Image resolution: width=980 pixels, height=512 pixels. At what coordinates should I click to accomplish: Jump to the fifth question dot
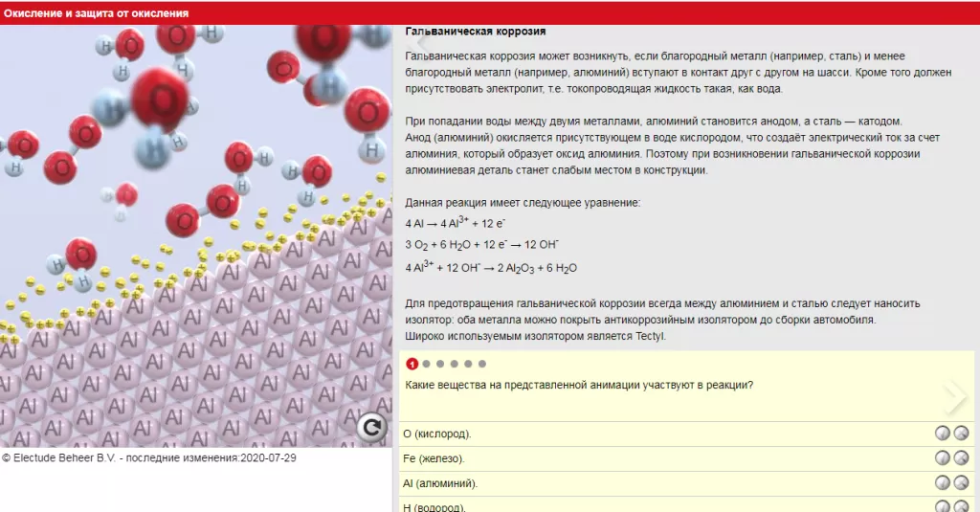468,364
